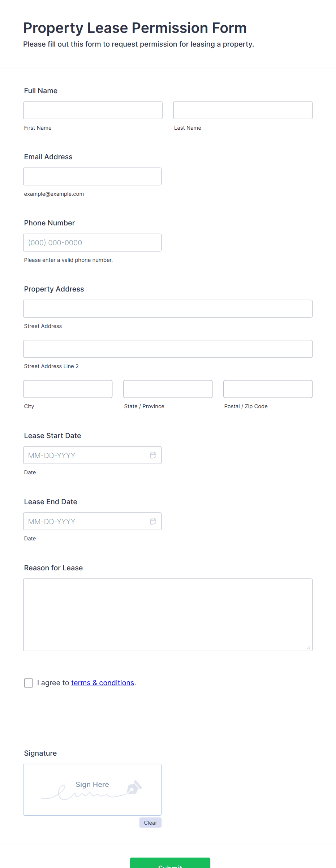Click the Lease Start Date text field
Viewport: 336px width, 868px height.
pos(92,455)
